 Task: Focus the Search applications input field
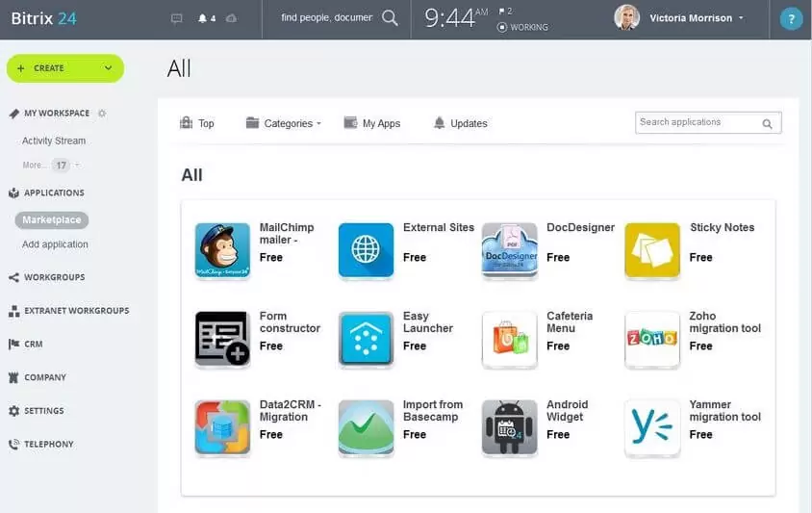tap(708, 123)
